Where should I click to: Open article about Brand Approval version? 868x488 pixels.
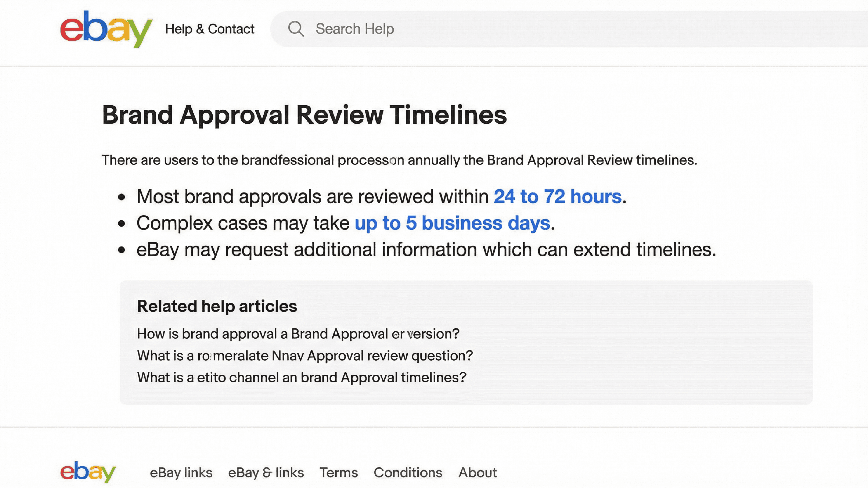click(x=298, y=334)
